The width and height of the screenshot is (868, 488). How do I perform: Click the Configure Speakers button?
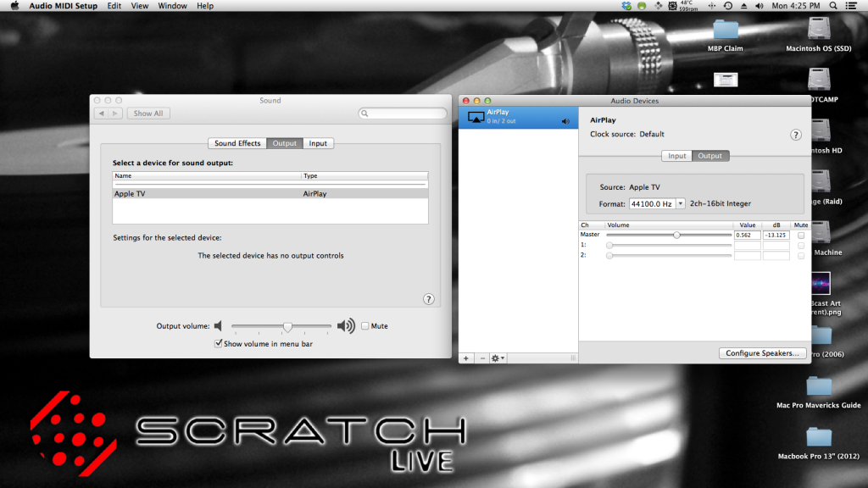pos(762,353)
